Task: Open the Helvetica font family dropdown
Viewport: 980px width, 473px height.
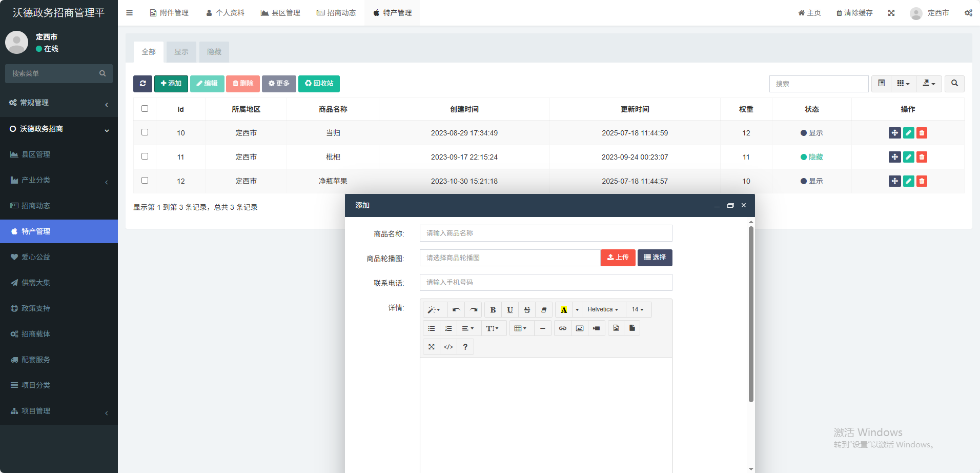Action: click(602, 310)
